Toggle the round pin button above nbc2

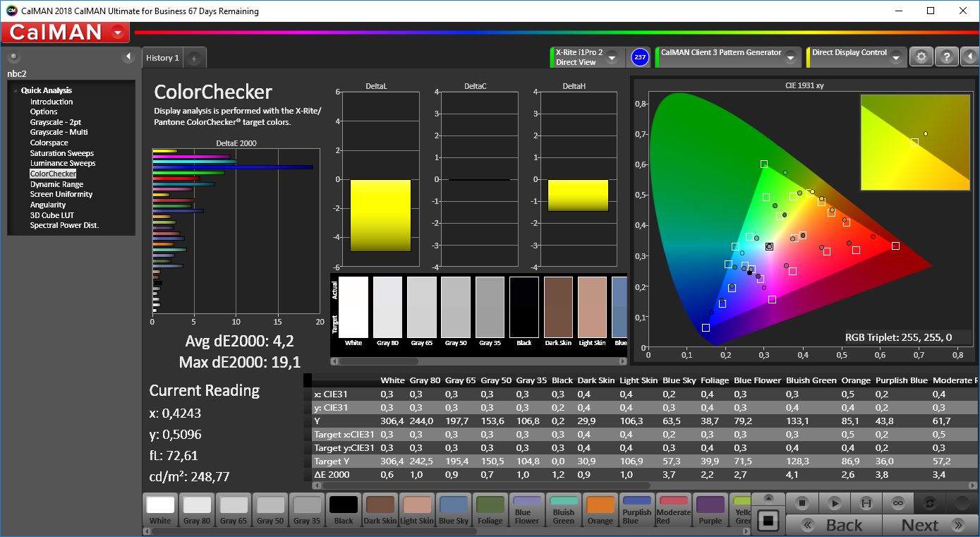[x=14, y=56]
